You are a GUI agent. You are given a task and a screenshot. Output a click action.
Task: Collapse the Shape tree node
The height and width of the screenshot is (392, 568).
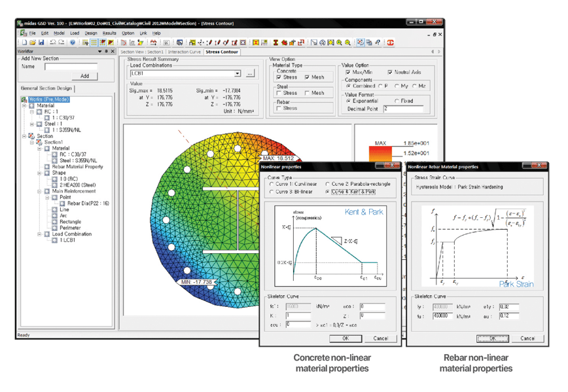tap(40, 173)
